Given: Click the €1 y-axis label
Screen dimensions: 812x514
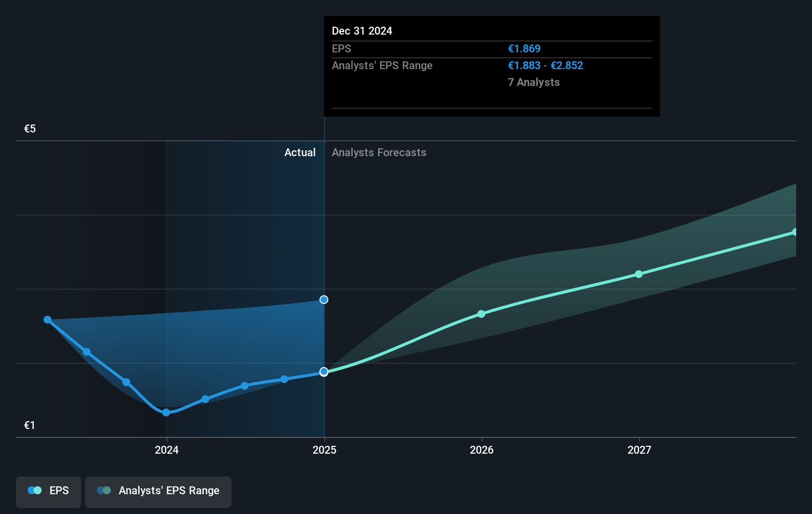Looking at the screenshot, I should click(x=30, y=426).
